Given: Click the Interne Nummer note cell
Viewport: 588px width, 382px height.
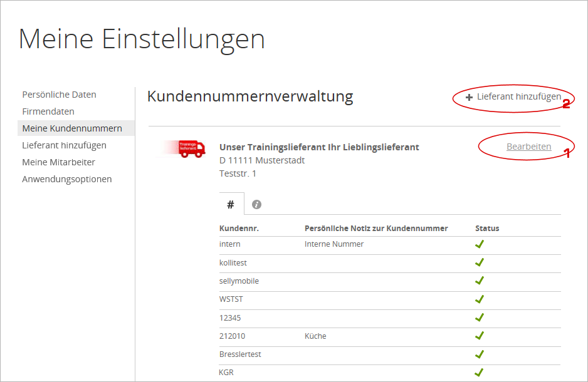Looking at the screenshot, I should tap(333, 244).
